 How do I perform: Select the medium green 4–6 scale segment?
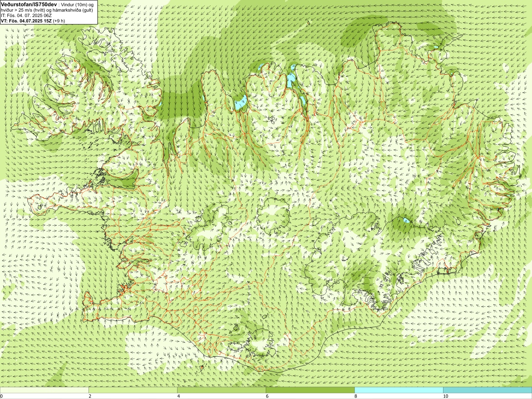pyautogui.click(x=222, y=390)
